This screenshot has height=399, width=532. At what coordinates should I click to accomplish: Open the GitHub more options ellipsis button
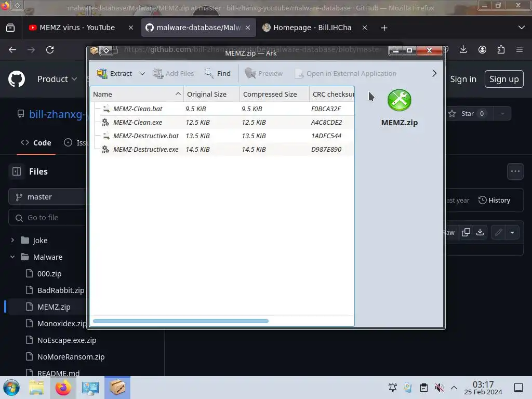coord(515,171)
